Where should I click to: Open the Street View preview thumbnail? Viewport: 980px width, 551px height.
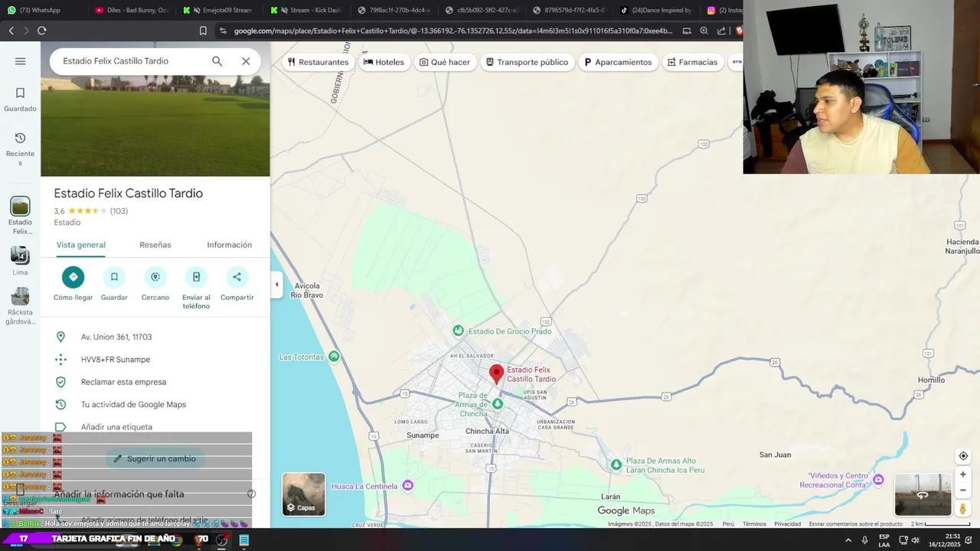923,494
